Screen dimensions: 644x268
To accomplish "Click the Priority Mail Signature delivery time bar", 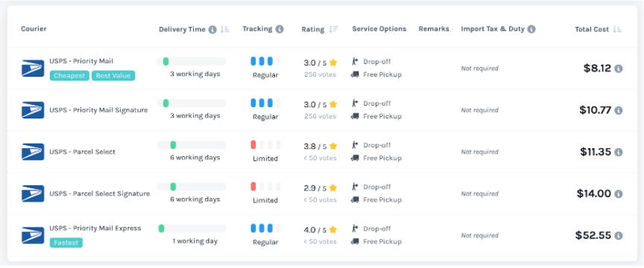I will 192,103.
